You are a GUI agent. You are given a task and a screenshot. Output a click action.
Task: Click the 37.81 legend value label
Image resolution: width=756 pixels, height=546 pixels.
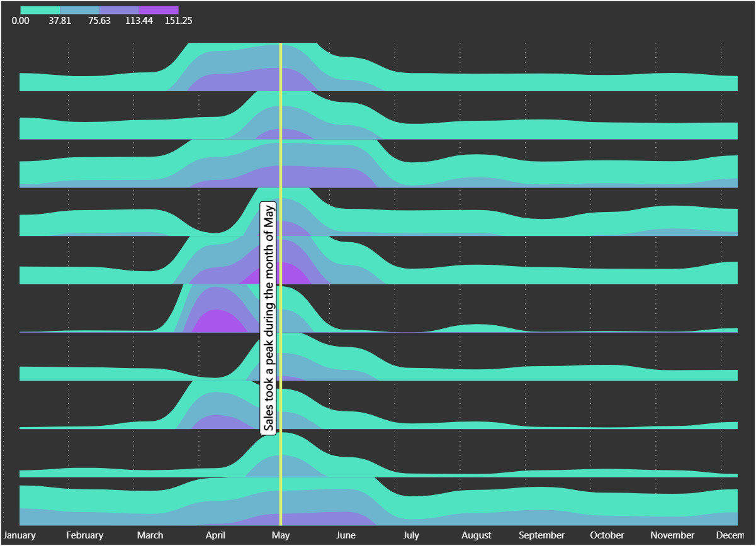click(x=60, y=21)
